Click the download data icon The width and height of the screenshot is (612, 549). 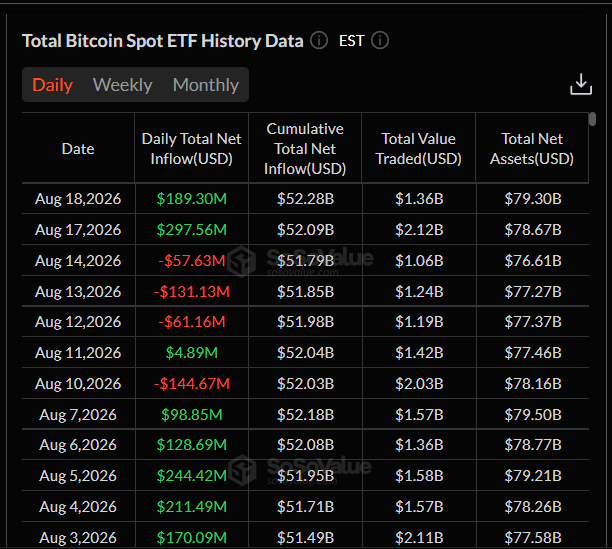click(x=581, y=84)
